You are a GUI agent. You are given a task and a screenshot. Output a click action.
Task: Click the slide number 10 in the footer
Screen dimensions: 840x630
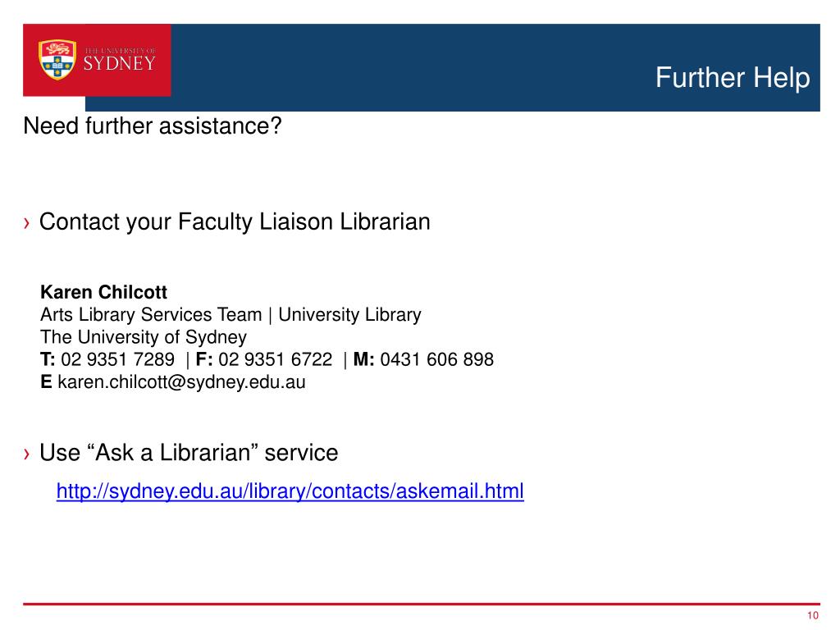(813, 615)
